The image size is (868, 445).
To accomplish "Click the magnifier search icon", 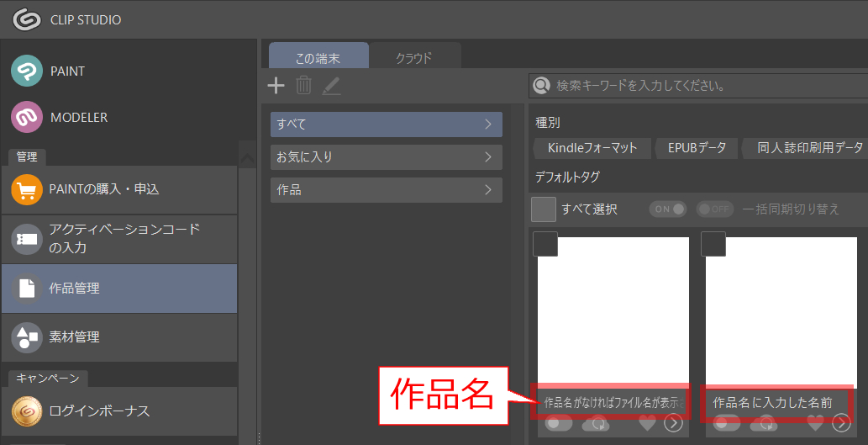I will tap(541, 85).
